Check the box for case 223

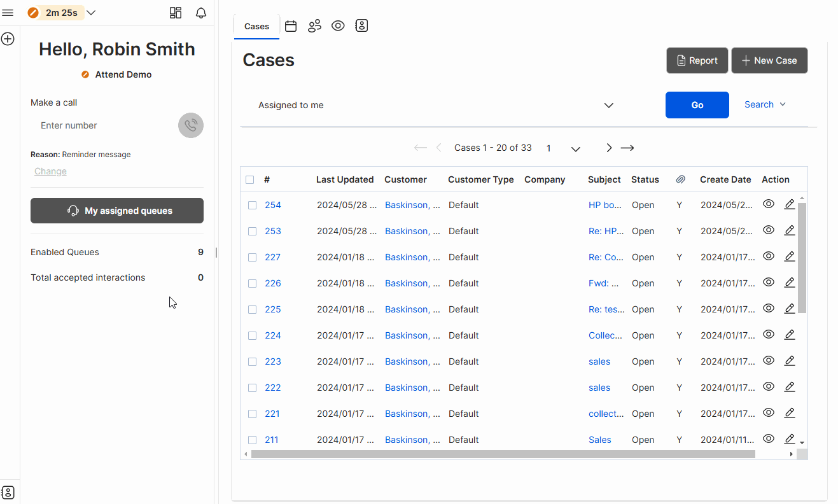tap(252, 361)
